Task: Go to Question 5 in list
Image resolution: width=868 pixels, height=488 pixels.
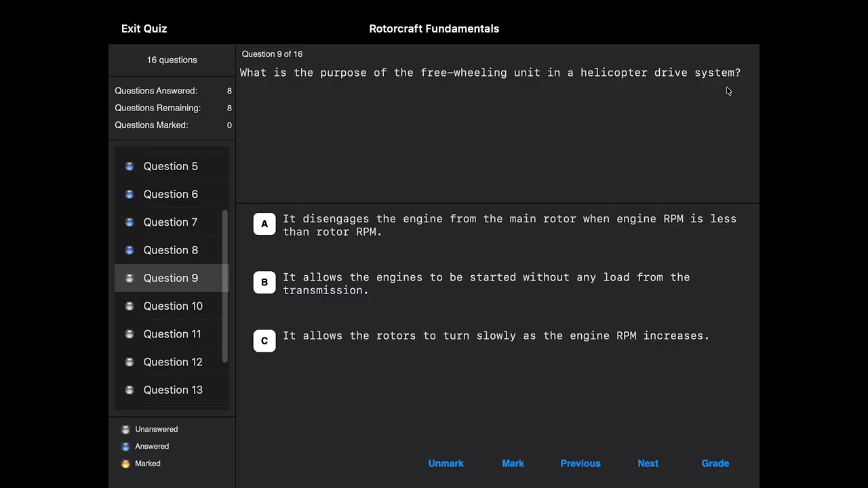Action: click(x=172, y=166)
